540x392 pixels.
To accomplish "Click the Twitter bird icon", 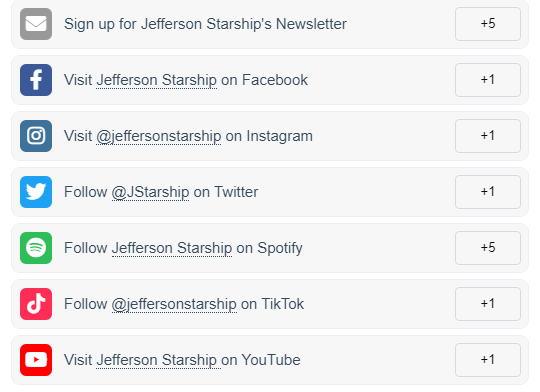I will (x=36, y=192).
